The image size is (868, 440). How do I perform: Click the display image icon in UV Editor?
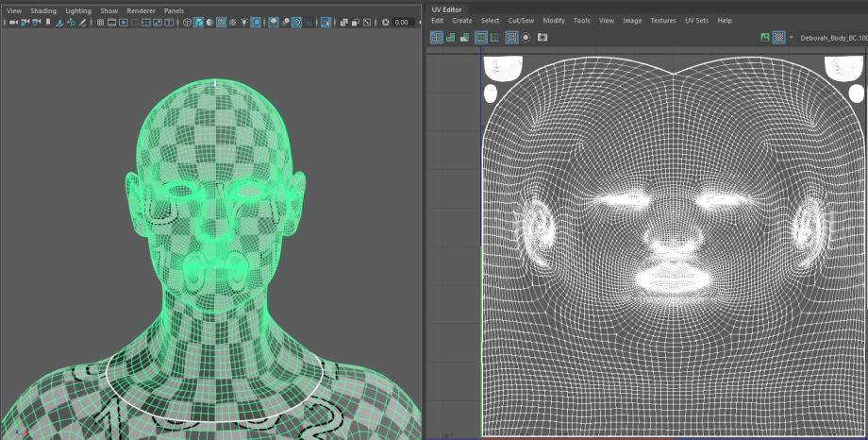click(764, 38)
